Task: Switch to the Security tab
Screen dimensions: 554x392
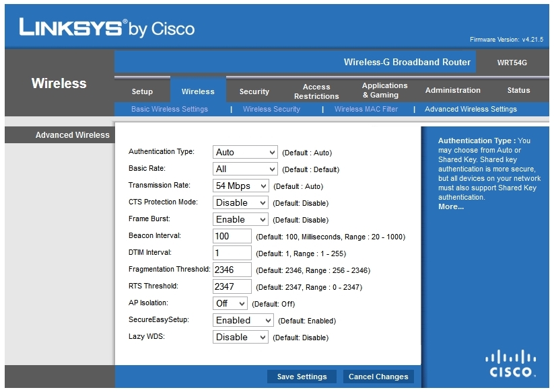Action: (254, 91)
